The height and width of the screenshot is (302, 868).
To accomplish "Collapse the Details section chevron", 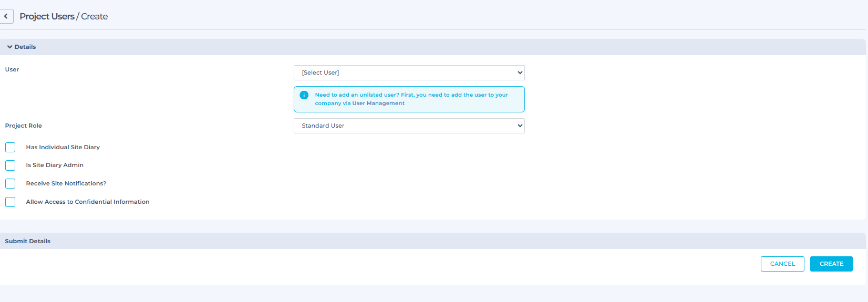I will (x=9, y=47).
